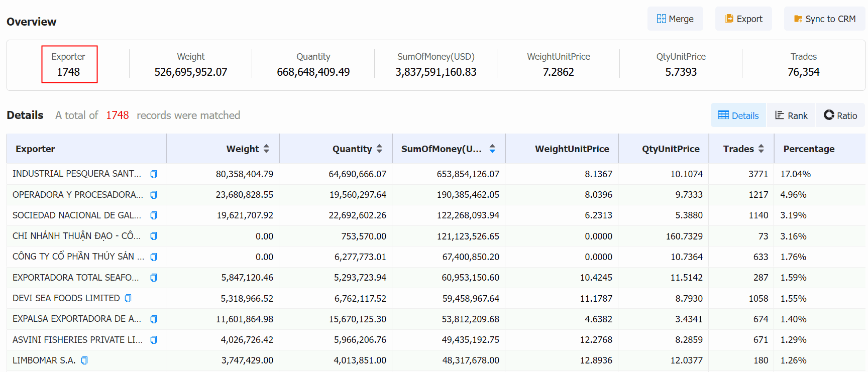
Task: Select overview Weight value 526,695,952.07
Action: click(191, 72)
